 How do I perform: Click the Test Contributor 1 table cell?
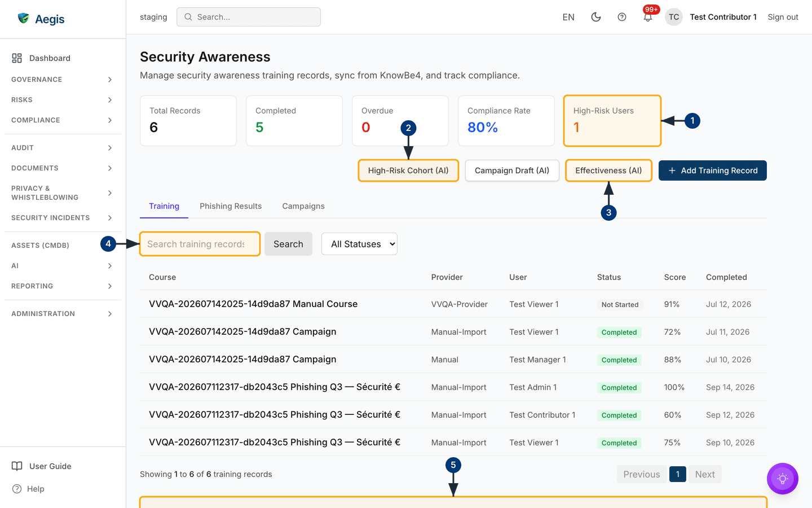pyautogui.click(x=542, y=415)
